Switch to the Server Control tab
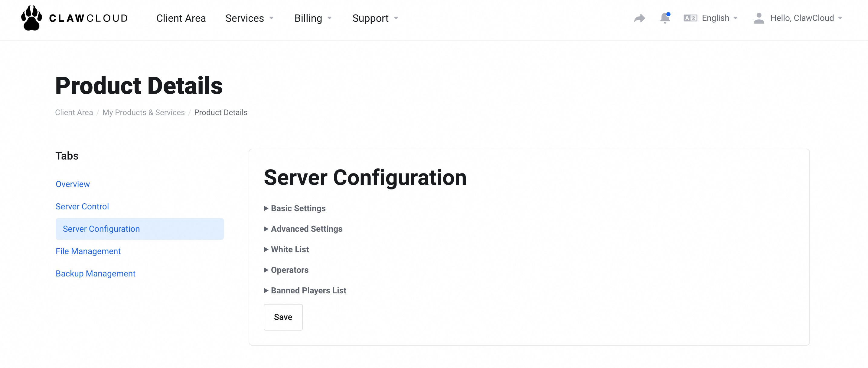The height and width of the screenshot is (368, 868). pos(82,206)
